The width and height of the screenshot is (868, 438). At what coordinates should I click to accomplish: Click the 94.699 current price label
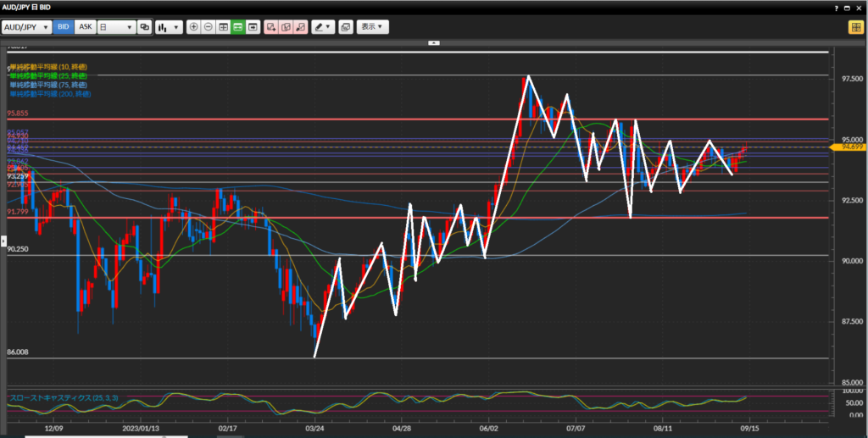(x=848, y=147)
